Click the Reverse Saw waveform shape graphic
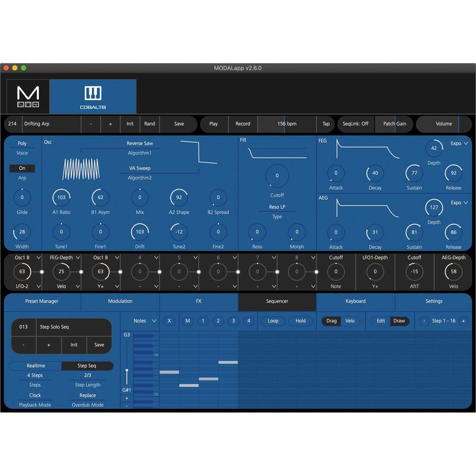 [x=198, y=152]
